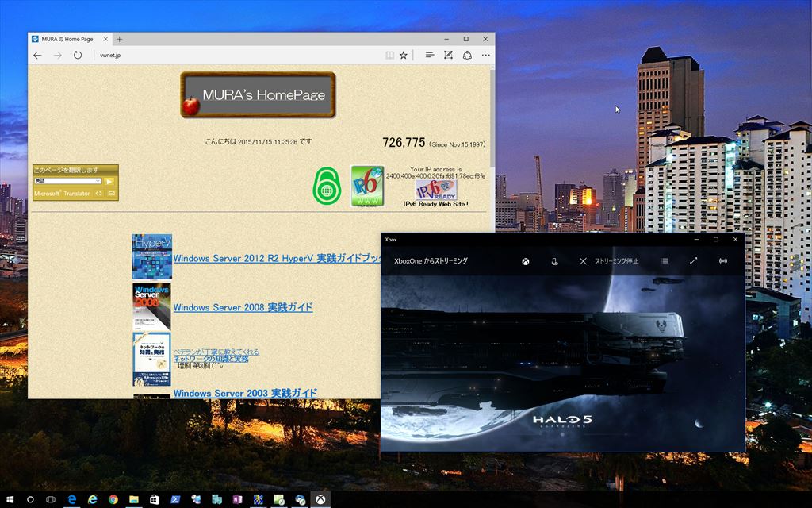
Task: Switch to Microsoft Edge on taskbar
Action: point(72,500)
